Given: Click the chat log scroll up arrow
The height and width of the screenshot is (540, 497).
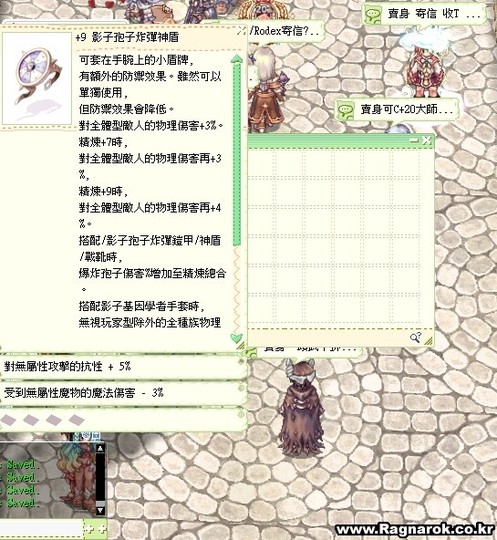Looking at the screenshot, I should click(x=100, y=448).
